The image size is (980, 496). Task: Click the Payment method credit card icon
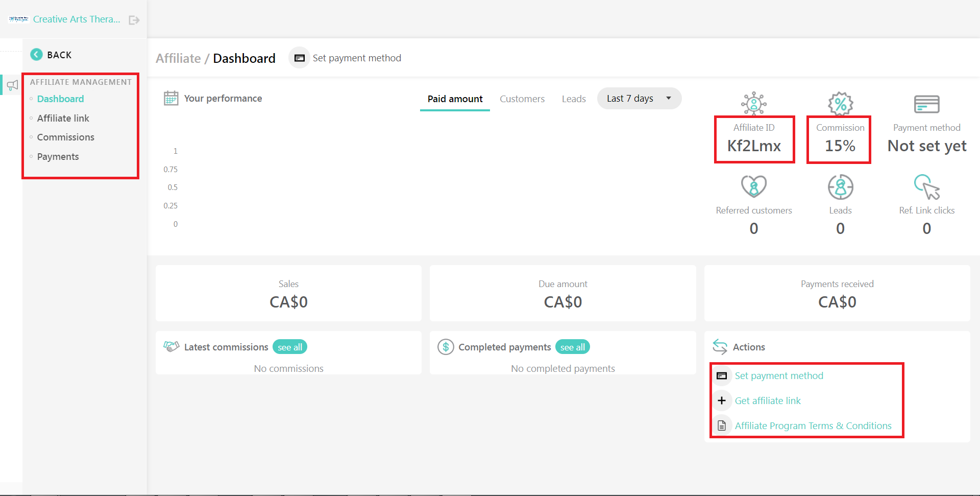pyautogui.click(x=926, y=104)
